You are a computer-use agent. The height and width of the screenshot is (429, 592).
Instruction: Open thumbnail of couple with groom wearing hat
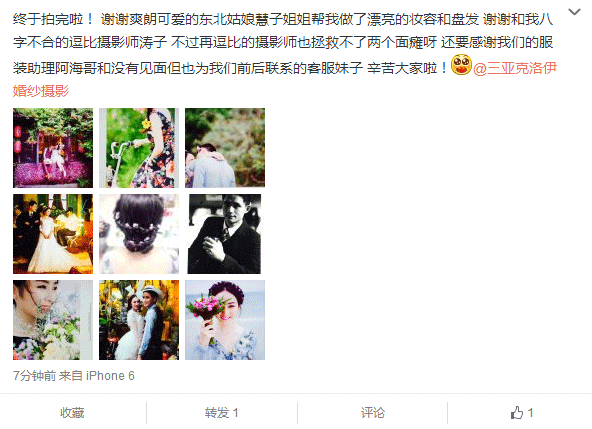point(139,320)
